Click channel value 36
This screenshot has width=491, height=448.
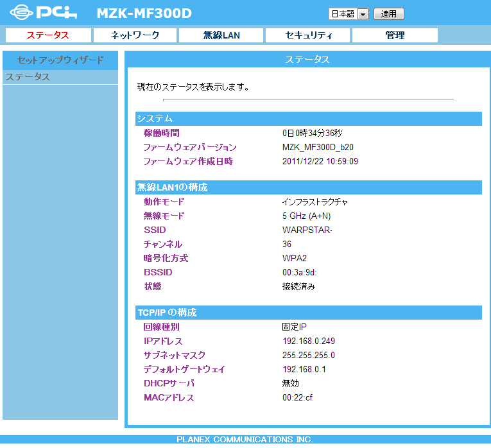coord(287,244)
